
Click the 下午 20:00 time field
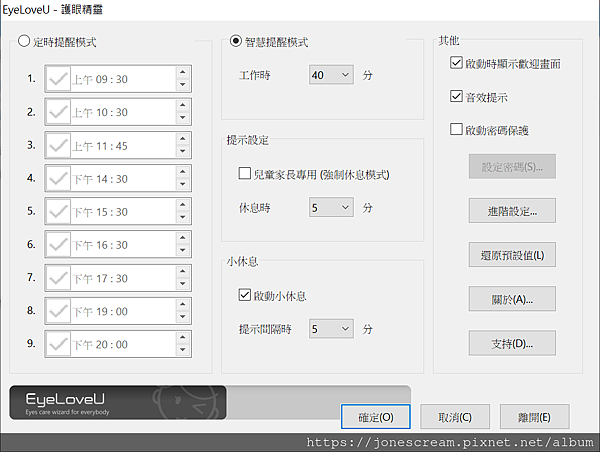tap(118, 344)
